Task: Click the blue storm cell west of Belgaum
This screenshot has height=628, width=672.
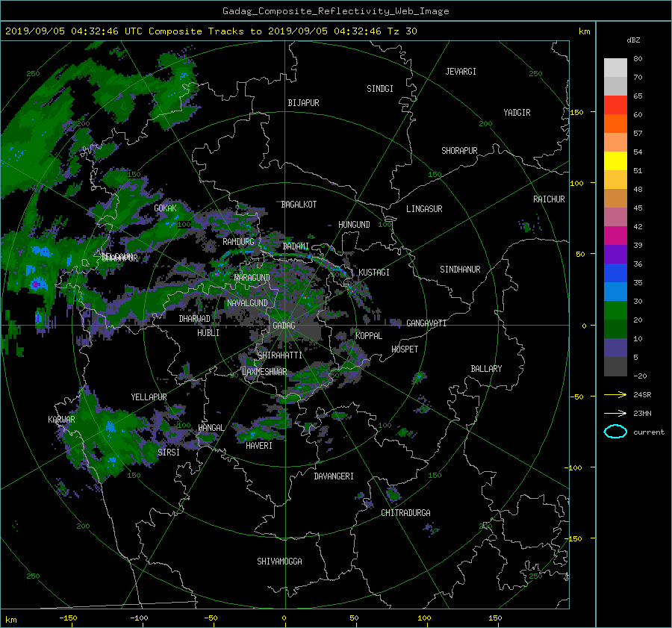Action: pyautogui.click(x=36, y=284)
